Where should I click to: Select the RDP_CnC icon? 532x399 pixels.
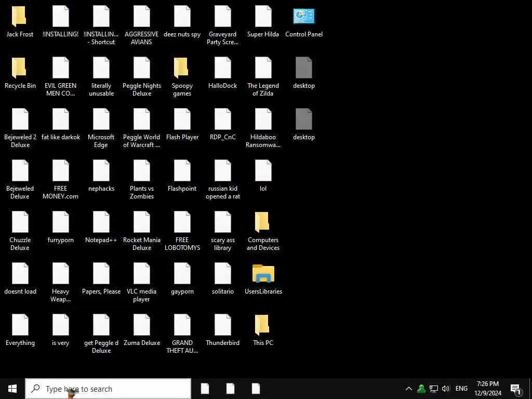tap(222, 119)
